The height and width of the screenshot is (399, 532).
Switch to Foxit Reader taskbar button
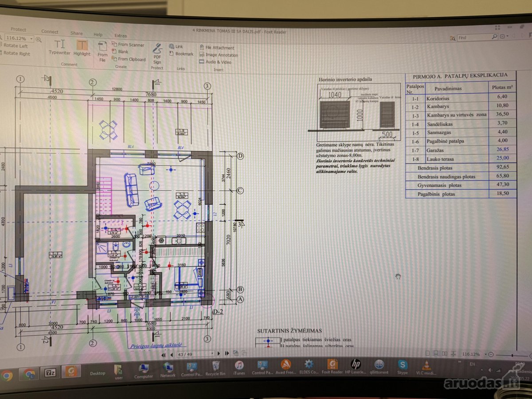coord(71,372)
